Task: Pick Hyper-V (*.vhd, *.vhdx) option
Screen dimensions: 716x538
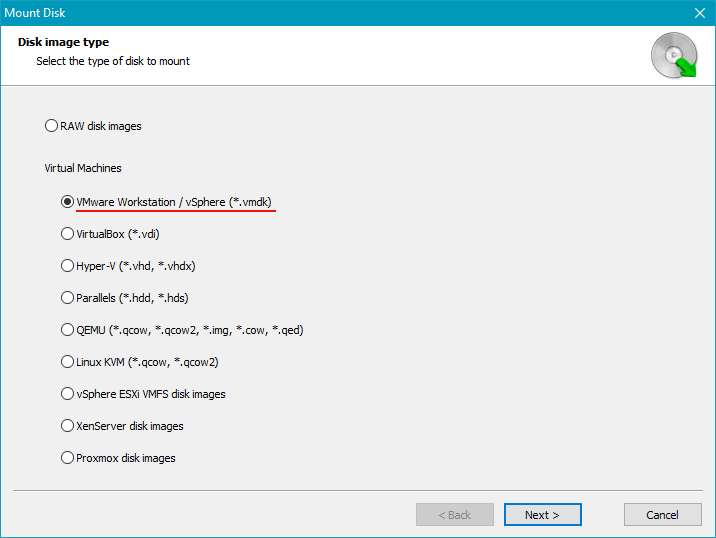Action: [128, 266]
